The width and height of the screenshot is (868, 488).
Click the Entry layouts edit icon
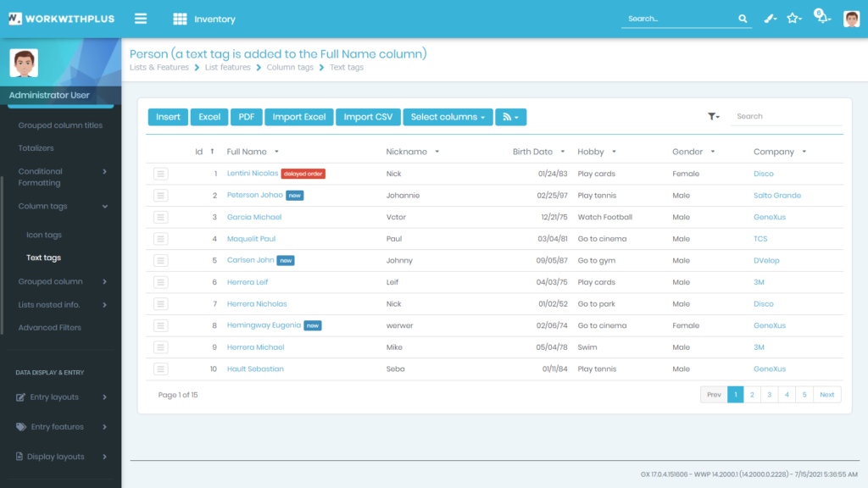[x=20, y=397]
